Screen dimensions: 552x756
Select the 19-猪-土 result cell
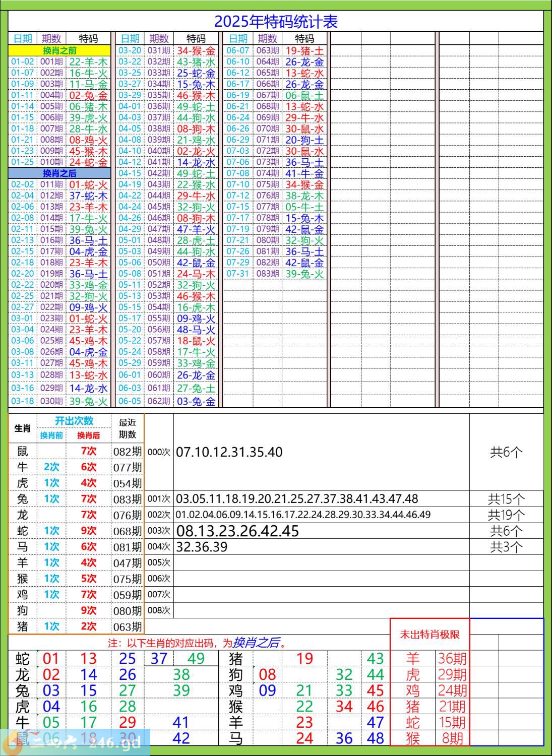point(304,51)
